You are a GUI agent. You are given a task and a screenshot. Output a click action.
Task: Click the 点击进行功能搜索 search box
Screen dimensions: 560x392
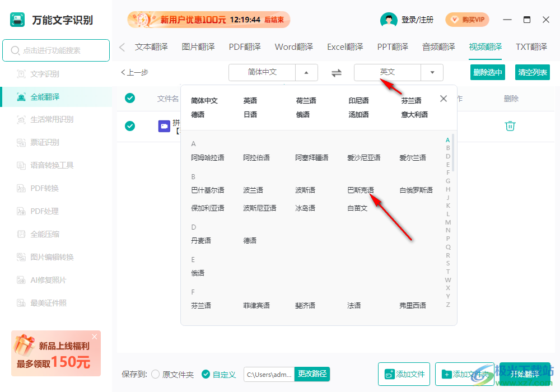point(56,50)
